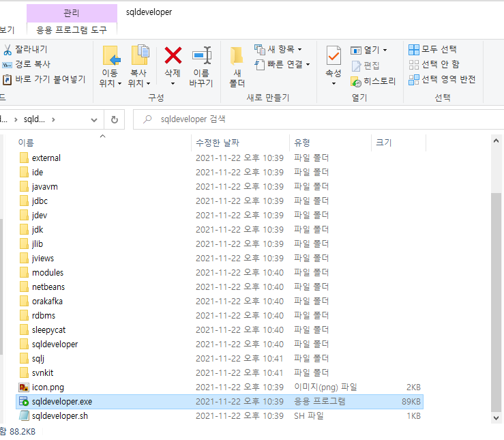Click the History (히스토리) icon
504x440 pixels.
pyautogui.click(x=356, y=82)
